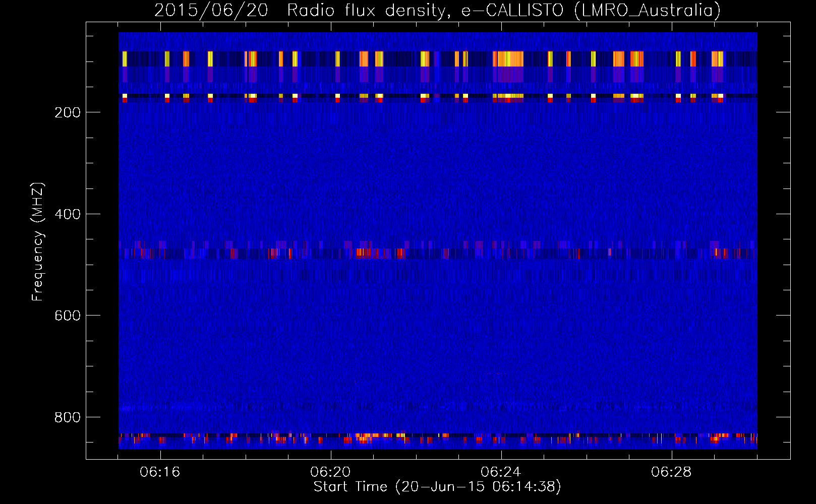Click the '06:24' time tick label

[501, 472]
